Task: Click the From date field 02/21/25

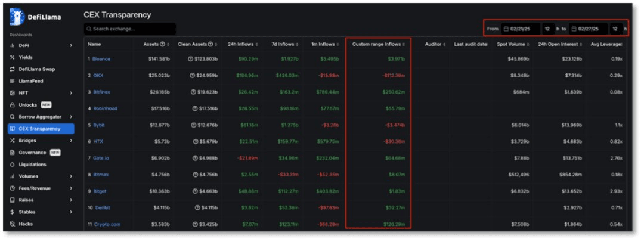Action: pos(521,29)
